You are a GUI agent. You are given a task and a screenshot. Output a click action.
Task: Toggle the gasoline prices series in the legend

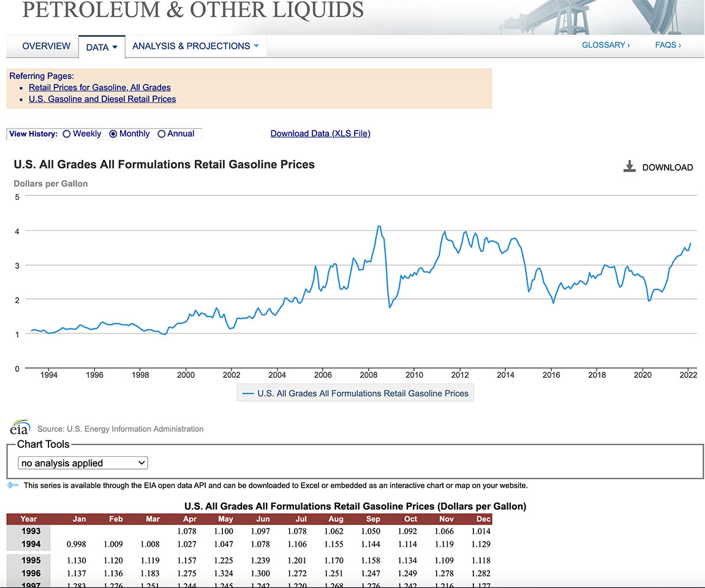click(x=355, y=393)
